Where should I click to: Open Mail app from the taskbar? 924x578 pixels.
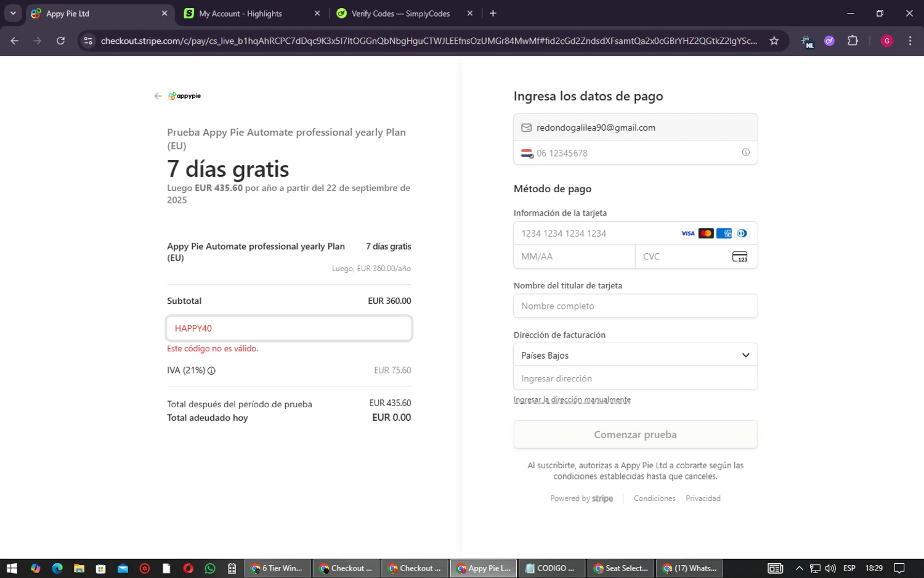tap(123, 569)
